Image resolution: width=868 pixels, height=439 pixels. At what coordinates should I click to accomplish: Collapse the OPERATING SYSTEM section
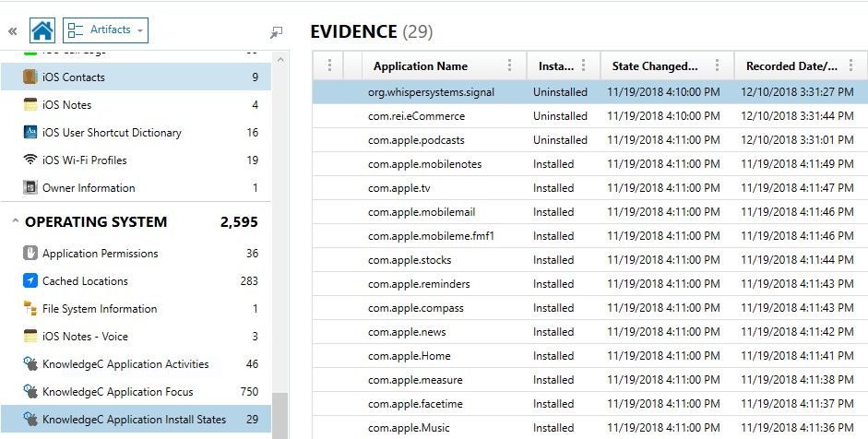[x=15, y=221]
